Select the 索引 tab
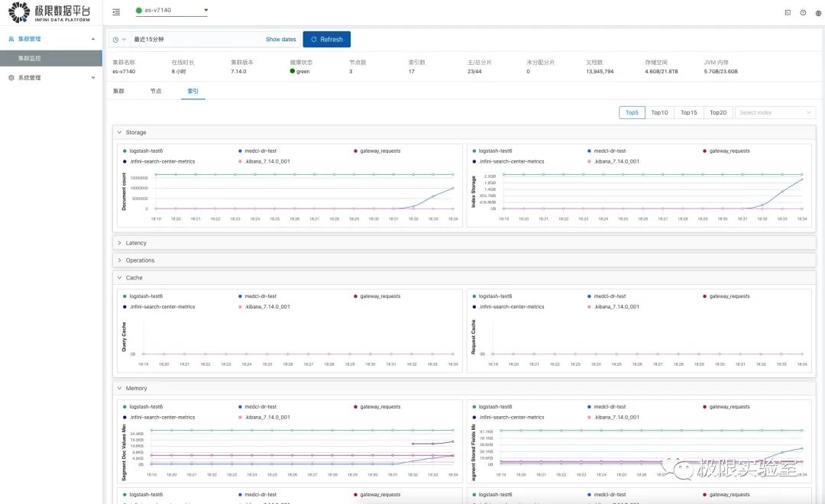Screen dimensions: 825x504 (x=193, y=91)
